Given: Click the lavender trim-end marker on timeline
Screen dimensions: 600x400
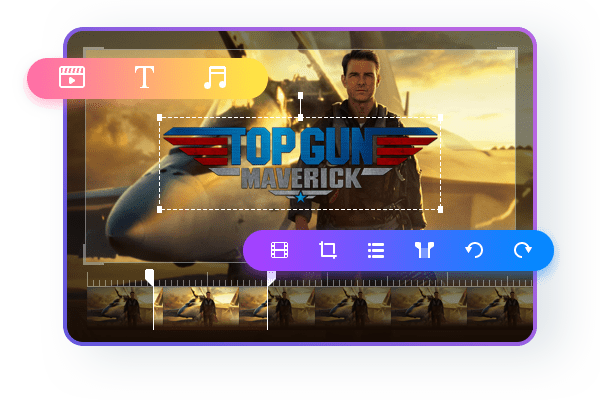Looking at the screenshot, I should pyautogui.click(x=271, y=278).
